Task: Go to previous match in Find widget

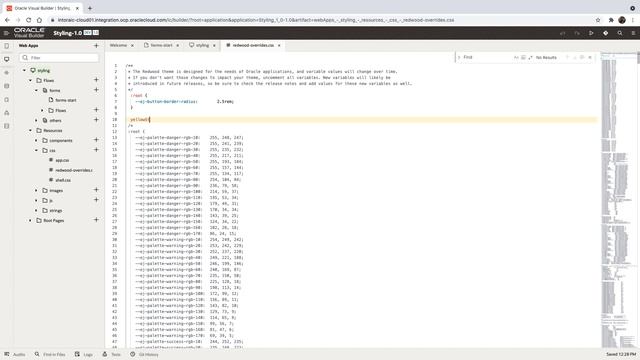Action: click(567, 58)
